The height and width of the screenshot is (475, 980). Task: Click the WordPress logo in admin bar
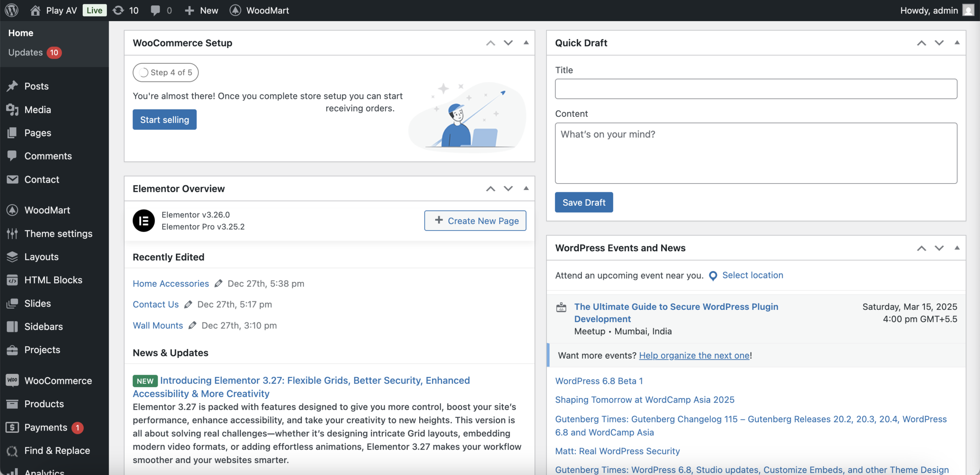pos(12,10)
